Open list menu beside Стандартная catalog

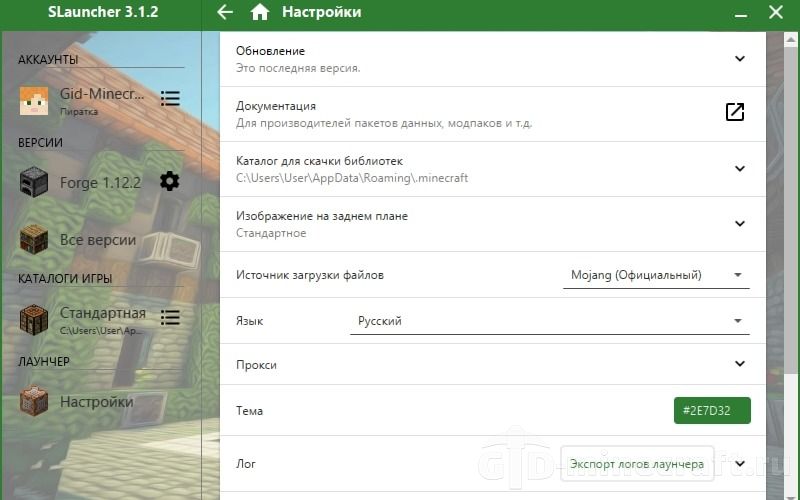coord(170,317)
